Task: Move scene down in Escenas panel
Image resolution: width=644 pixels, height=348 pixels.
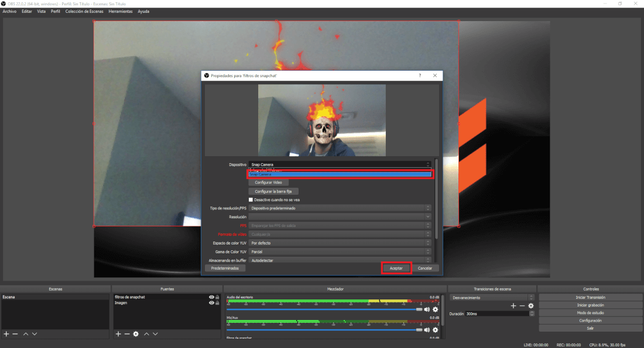Action: pos(35,334)
